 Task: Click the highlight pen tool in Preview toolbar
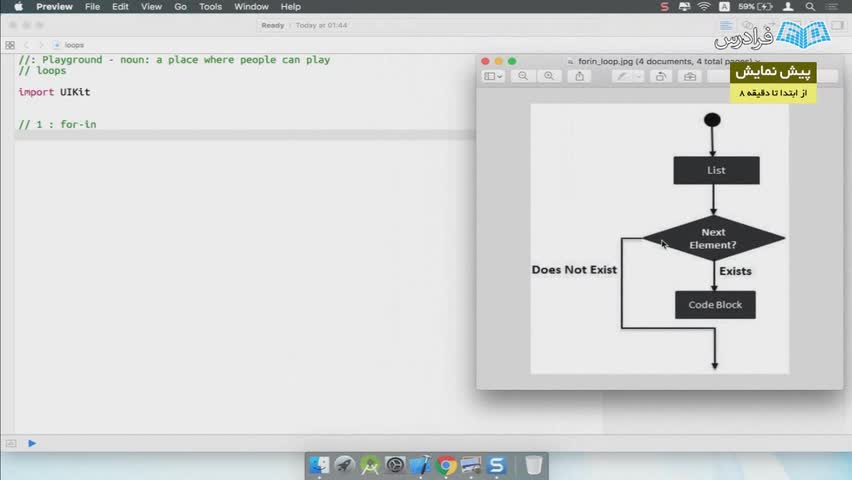coord(622,77)
